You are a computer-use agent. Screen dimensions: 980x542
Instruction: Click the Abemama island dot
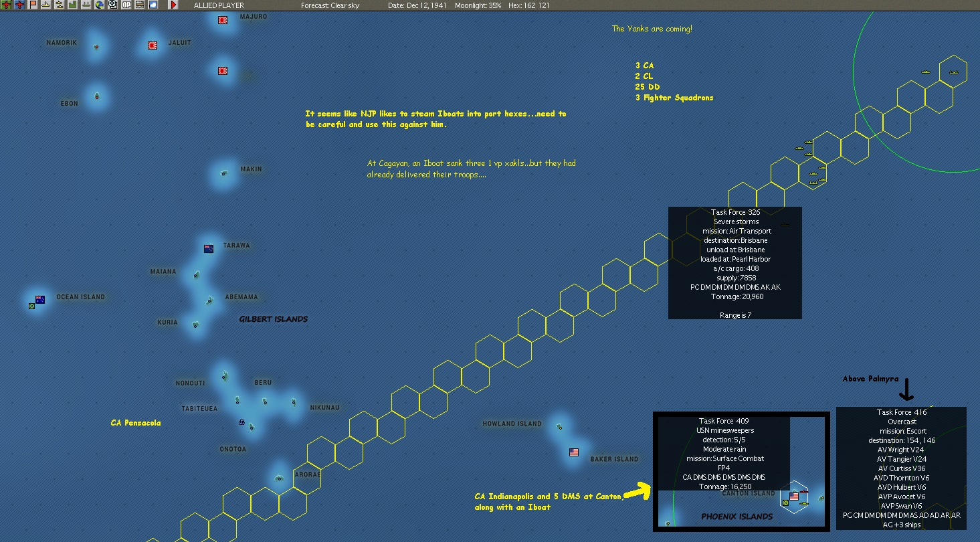coord(209,300)
